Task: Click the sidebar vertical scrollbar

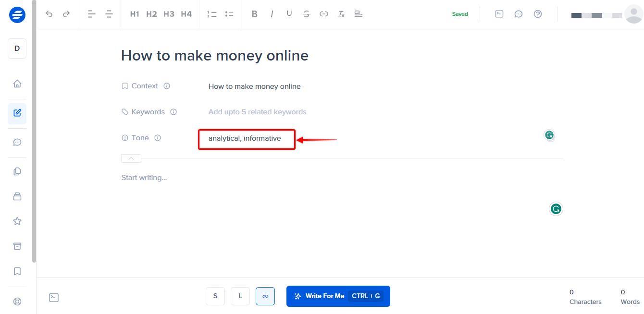Action: [x=34, y=132]
